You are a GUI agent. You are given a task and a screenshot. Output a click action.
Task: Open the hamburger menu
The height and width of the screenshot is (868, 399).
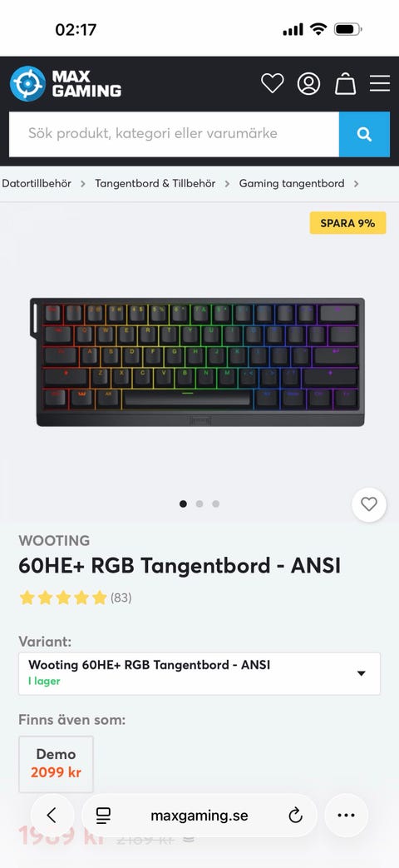380,83
